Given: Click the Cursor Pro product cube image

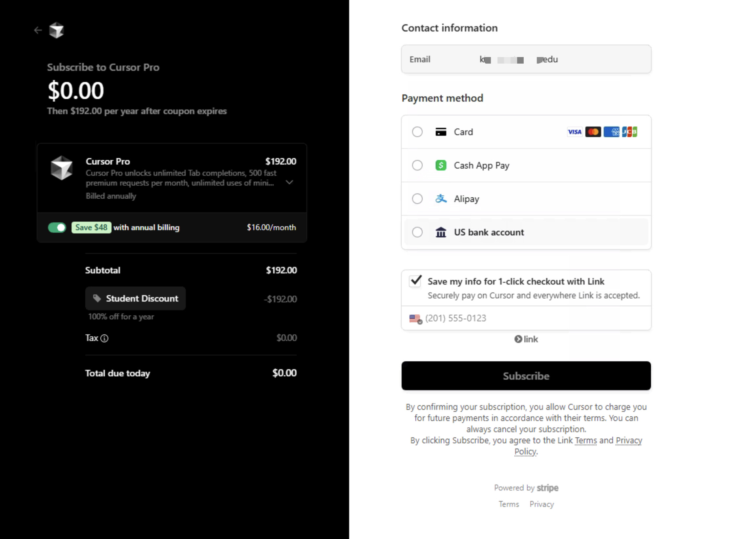Looking at the screenshot, I should [61, 168].
